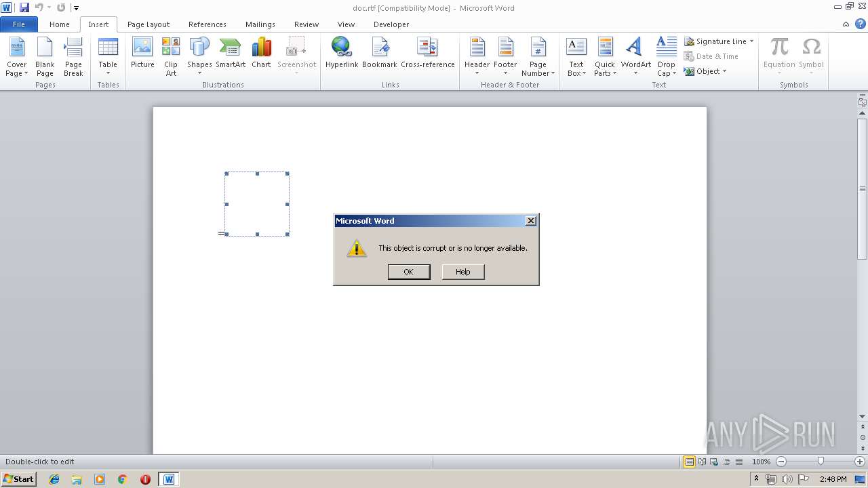Switch to the Page Layout tab
Viewport: 868px width, 488px height.
[x=149, y=24]
